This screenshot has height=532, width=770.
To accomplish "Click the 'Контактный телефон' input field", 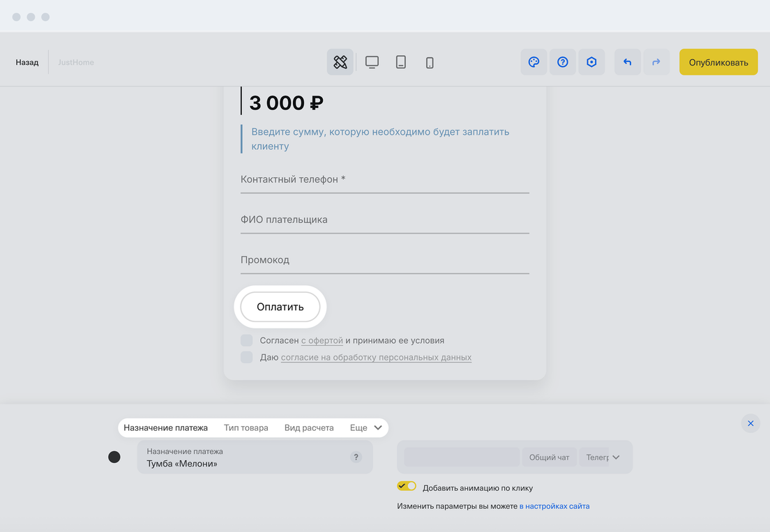I will click(384, 180).
